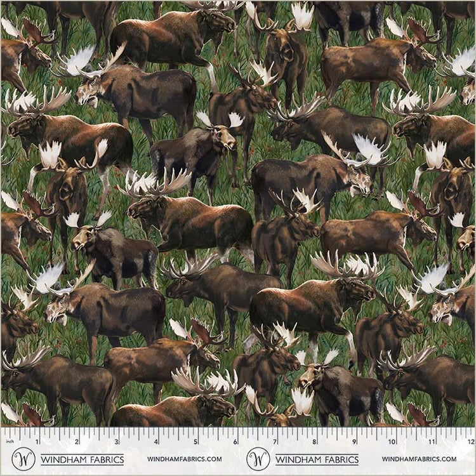Pick the 5 inch ruler marking
This screenshot has width=476, height=476.
195,441
